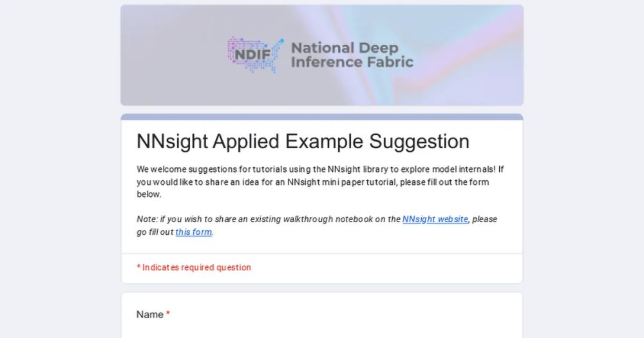Image resolution: width=644 pixels, height=338 pixels.
Task: Select the NNsight Applied Example Suggestion title
Action: coord(303,141)
